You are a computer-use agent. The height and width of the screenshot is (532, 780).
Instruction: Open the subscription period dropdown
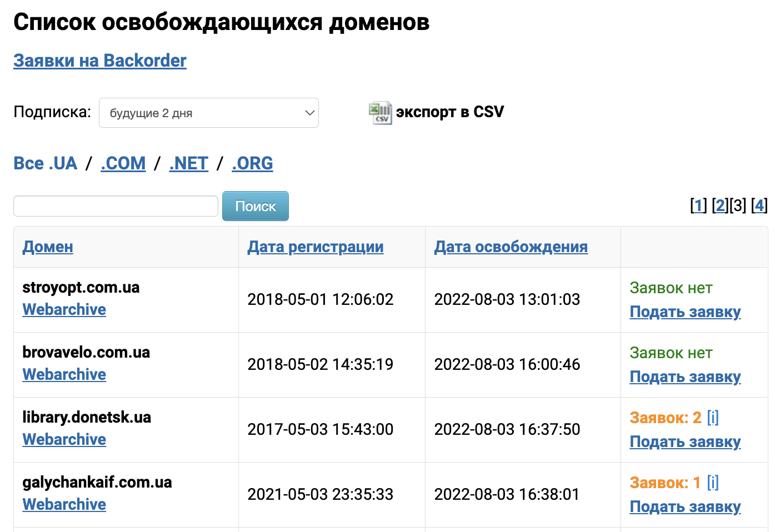pos(209,113)
